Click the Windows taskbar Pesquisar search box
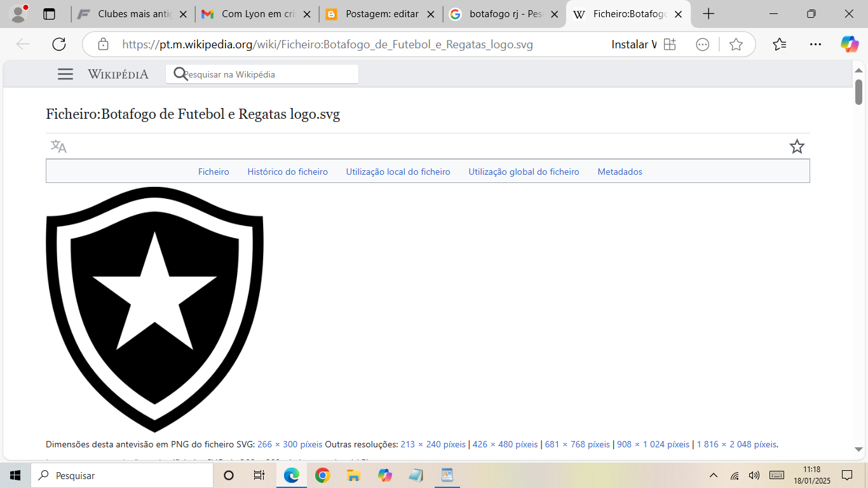Screen dimensions: 868x488 (x=122, y=475)
